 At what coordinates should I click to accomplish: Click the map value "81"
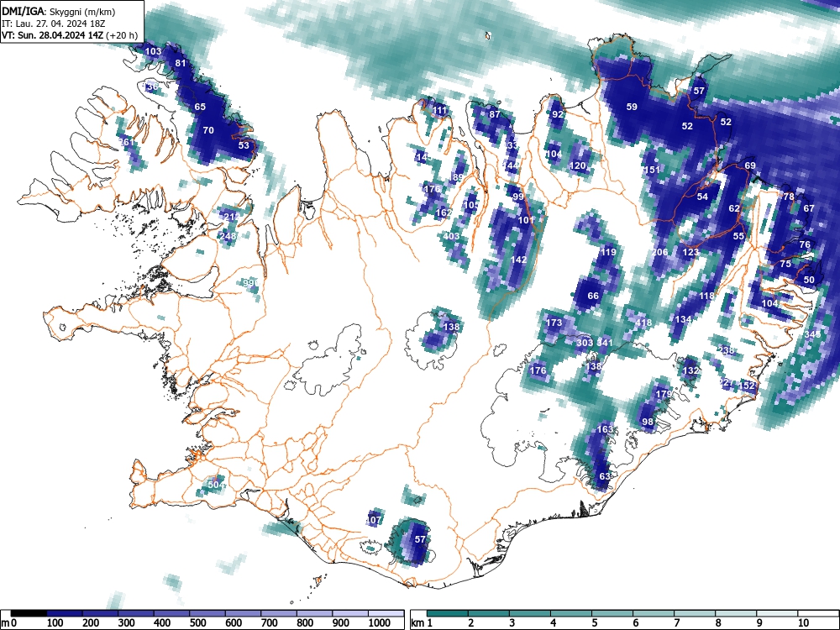pyautogui.click(x=181, y=63)
